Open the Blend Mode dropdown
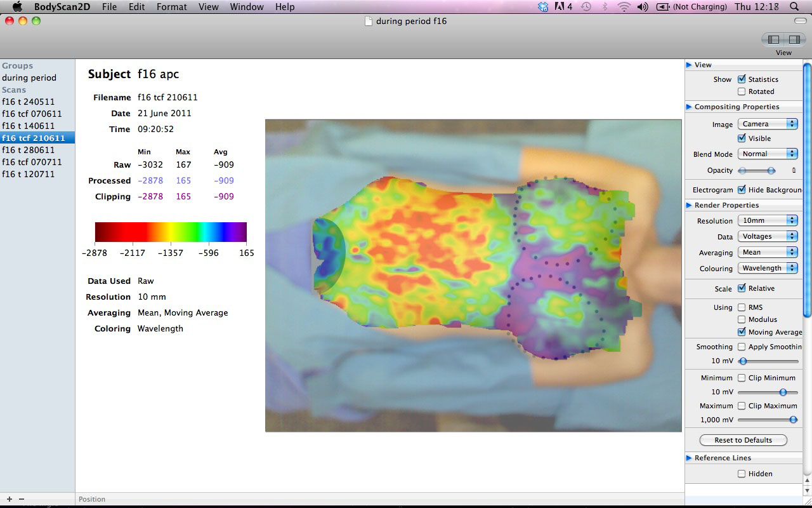The height and width of the screenshot is (508, 812). tap(768, 153)
